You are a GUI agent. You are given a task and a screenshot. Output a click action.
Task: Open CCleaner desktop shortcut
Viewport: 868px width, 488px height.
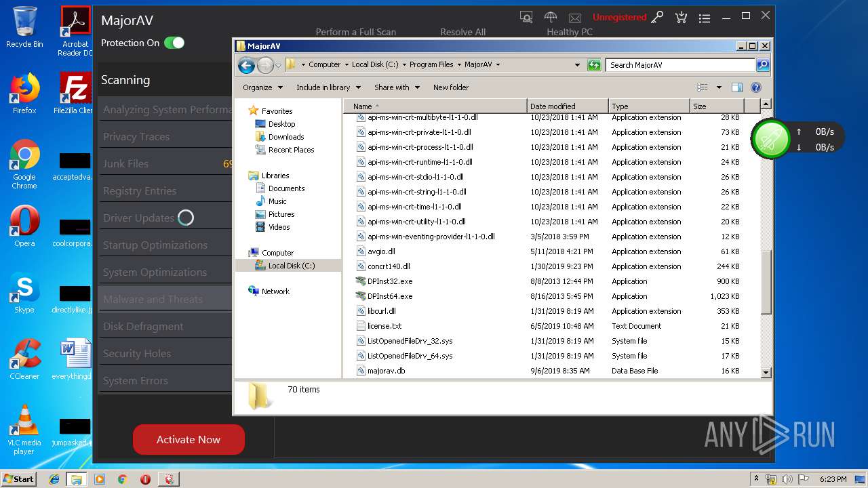(24, 359)
